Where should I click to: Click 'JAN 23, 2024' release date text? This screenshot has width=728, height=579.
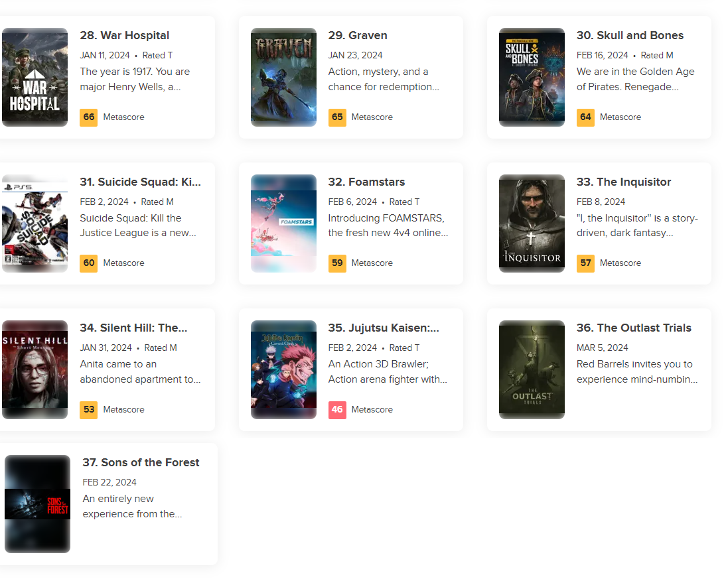(x=355, y=55)
